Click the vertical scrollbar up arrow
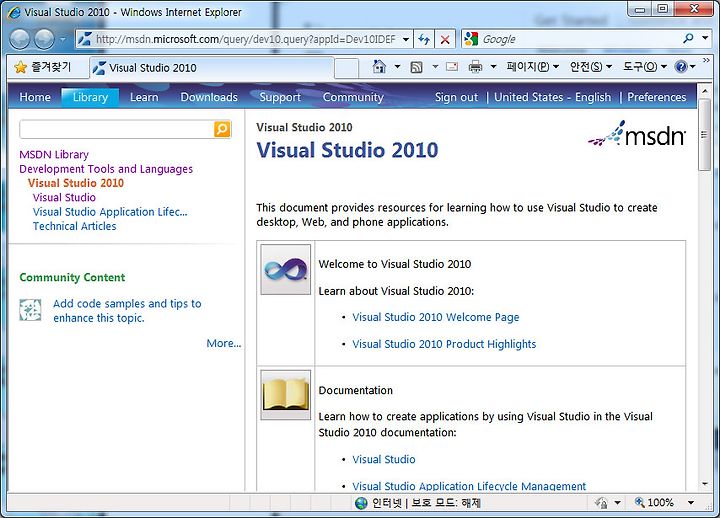This screenshot has height=518, width=720. [705, 91]
